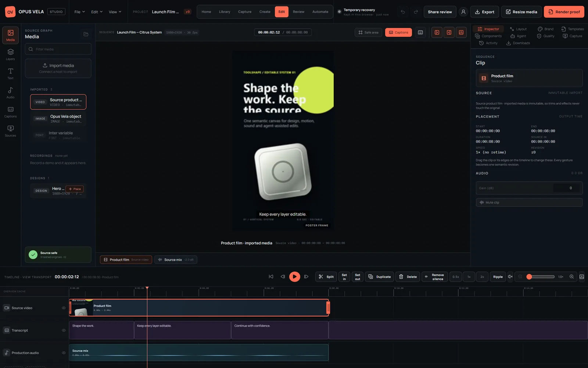Image resolution: width=588 pixels, height=368 pixels.
Task: Click the media folder icon
Action: [86, 34]
